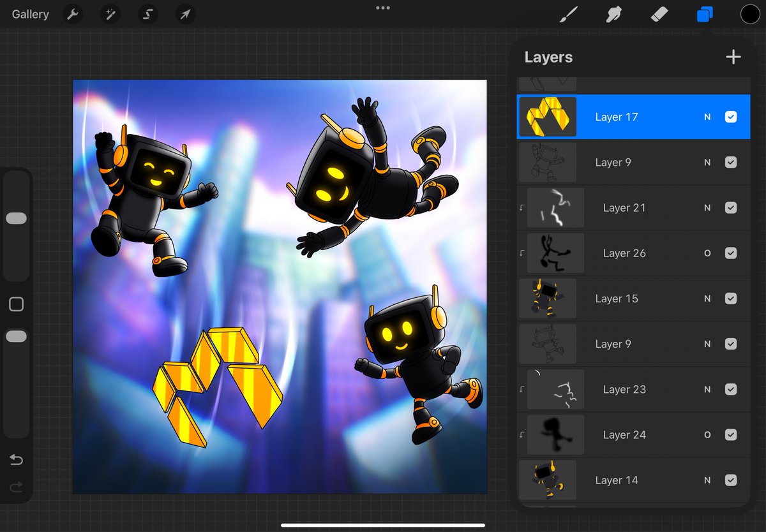The width and height of the screenshot is (766, 532).
Task: Tap Layer 26 black silhouette thumbnail
Action: pos(555,253)
